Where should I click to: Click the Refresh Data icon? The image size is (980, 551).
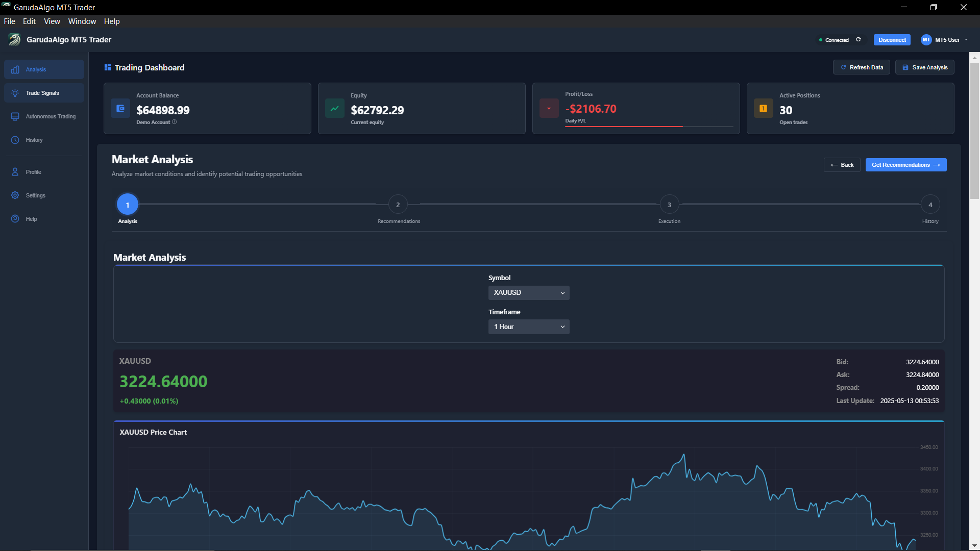(x=844, y=67)
